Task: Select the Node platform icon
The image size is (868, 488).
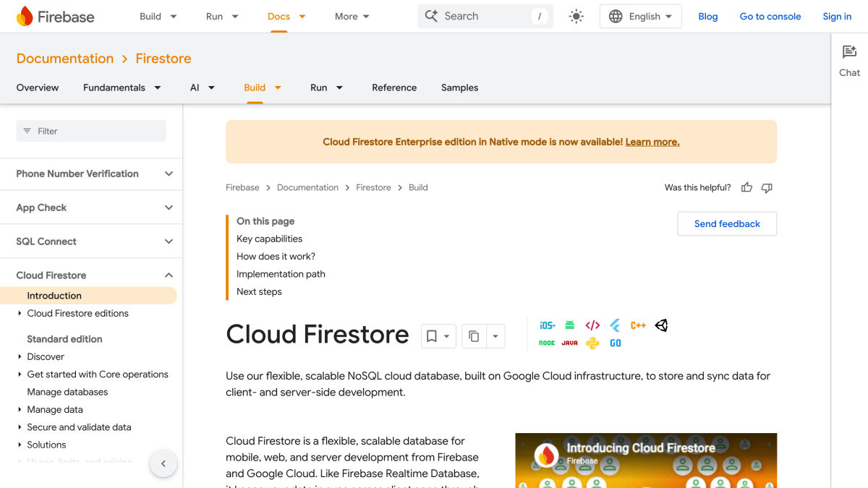Action: 547,343
